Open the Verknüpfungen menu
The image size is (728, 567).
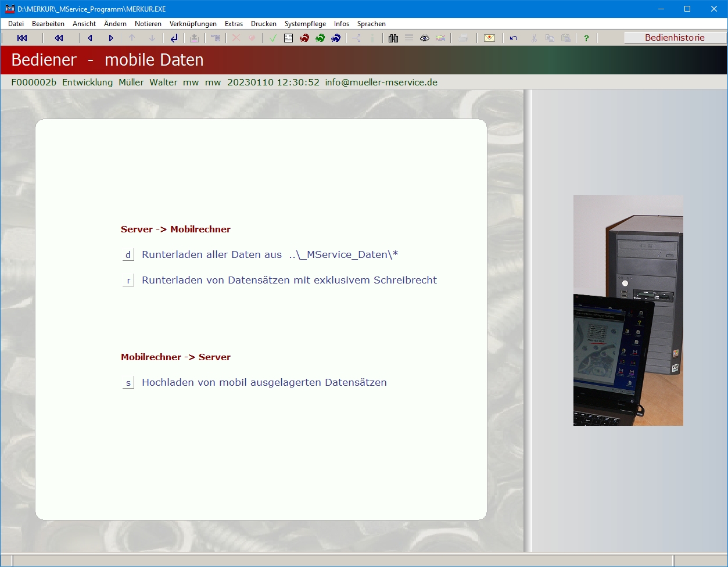(193, 24)
